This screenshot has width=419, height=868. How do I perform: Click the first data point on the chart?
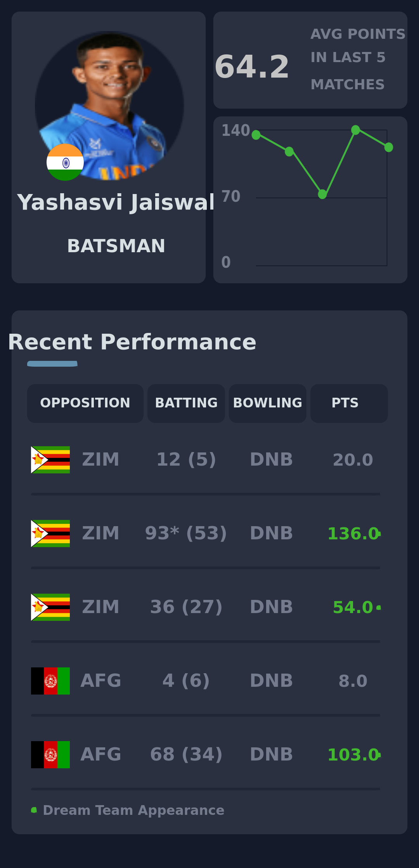coord(256,135)
